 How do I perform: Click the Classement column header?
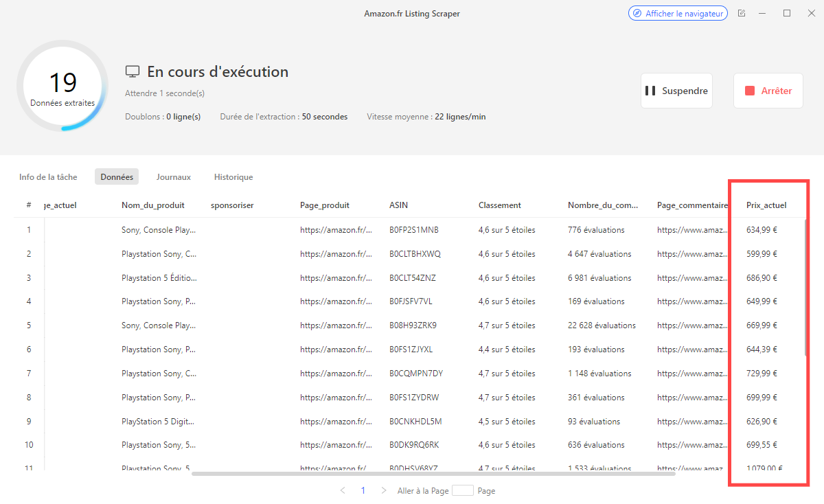pyautogui.click(x=500, y=205)
